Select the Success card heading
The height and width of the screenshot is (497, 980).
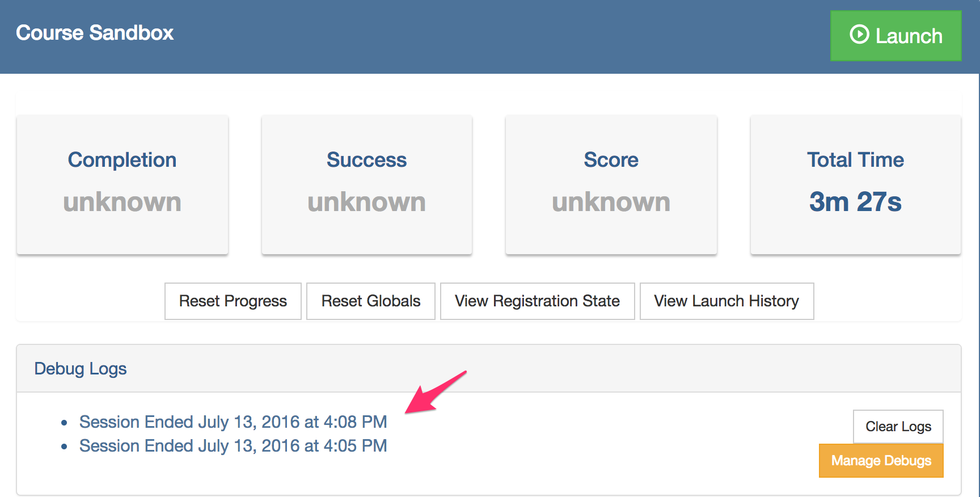[x=366, y=160]
